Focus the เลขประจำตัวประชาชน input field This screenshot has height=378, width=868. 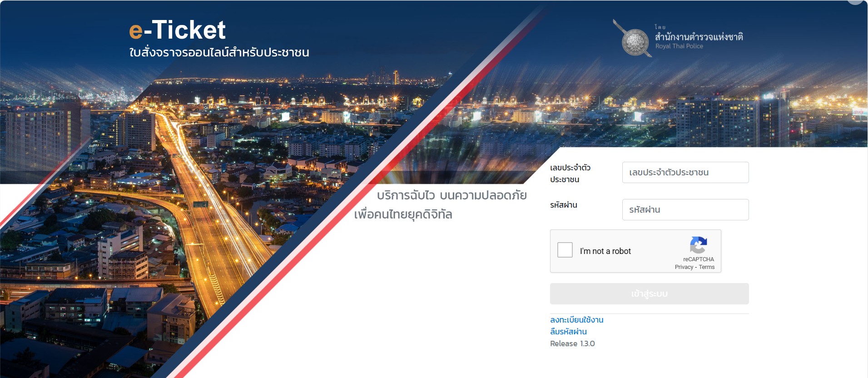[x=685, y=173]
